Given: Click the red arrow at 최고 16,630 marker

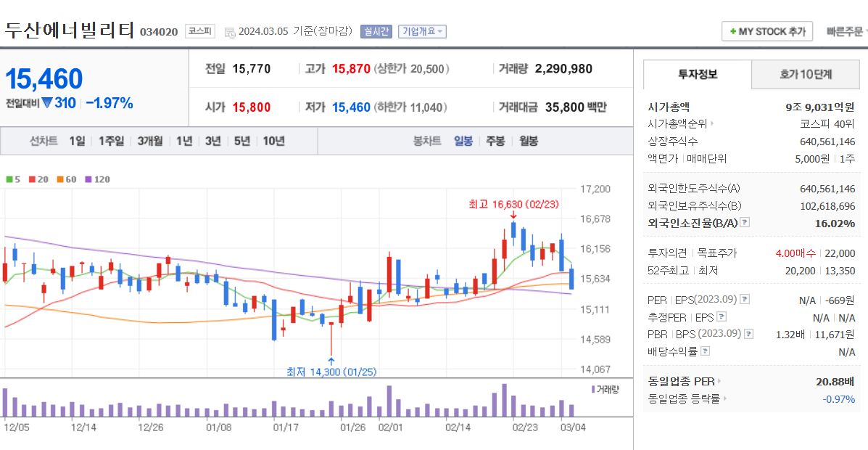Looking at the screenshot, I should click(x=513, y=216).
